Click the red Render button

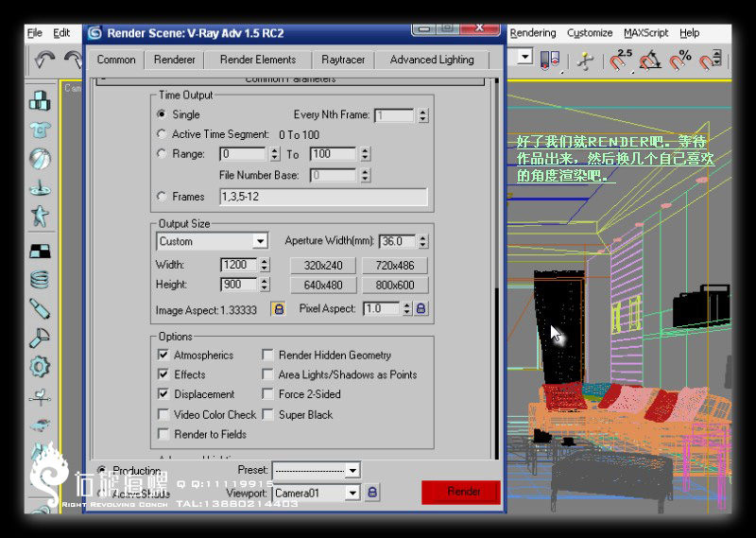point(461,492)
